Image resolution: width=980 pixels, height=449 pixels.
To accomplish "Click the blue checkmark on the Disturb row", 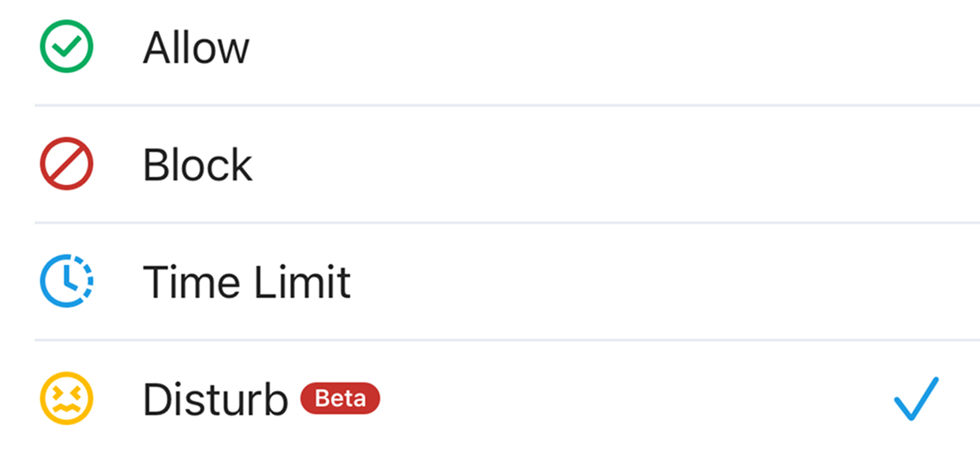I will 915,397.
